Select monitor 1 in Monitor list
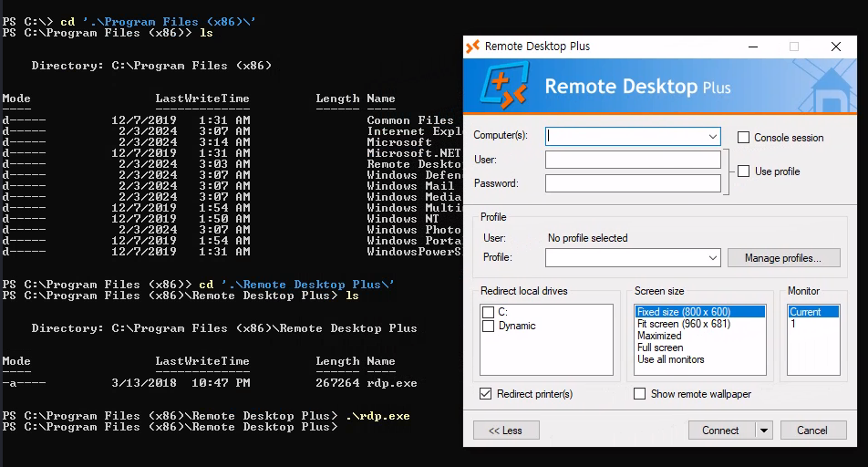The image size is (868, 467). click(793, 324)
